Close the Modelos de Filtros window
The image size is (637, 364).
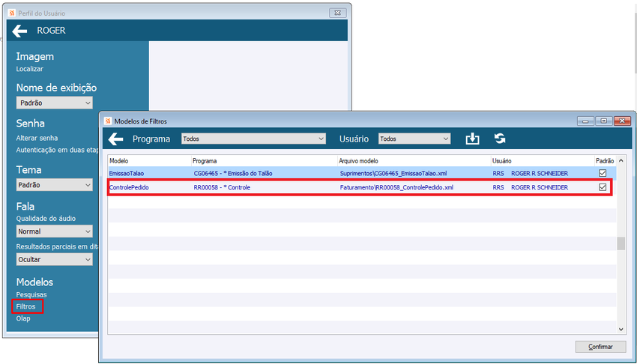tap(622, 121)
